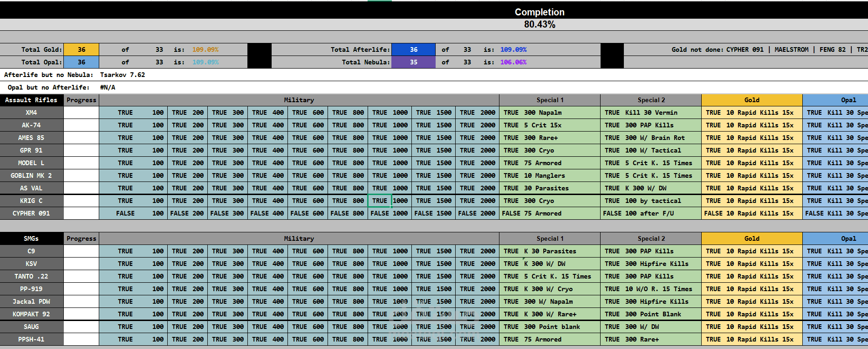Select the GPR 91 weapon name cell
This screenshot has height=349, width=868.
click(32, 150)
